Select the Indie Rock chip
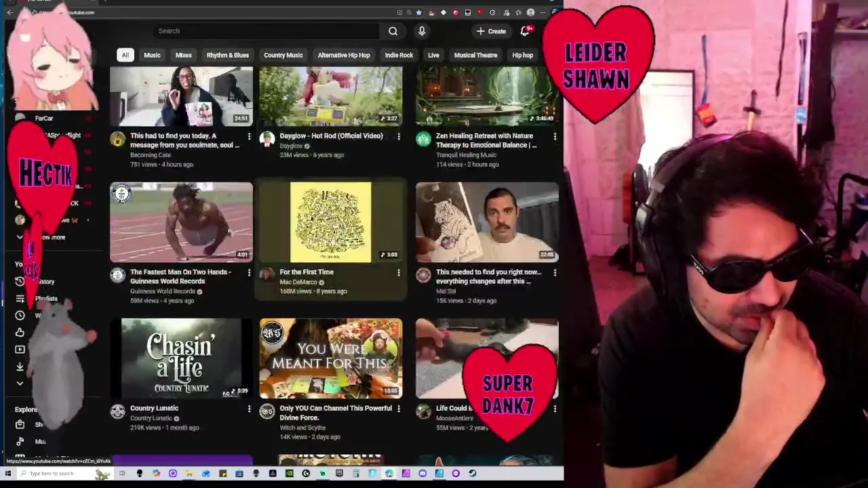This screenshot has height=488, width=868. 399,55
